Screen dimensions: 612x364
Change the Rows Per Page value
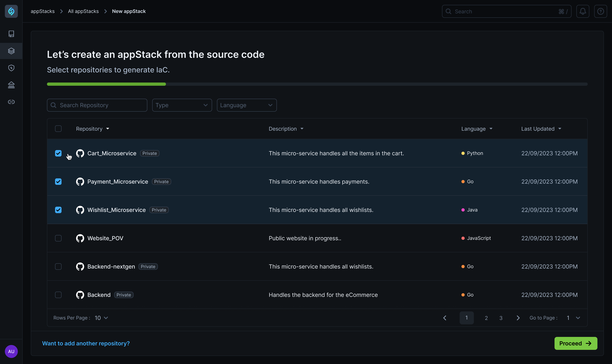click(101, 318)
